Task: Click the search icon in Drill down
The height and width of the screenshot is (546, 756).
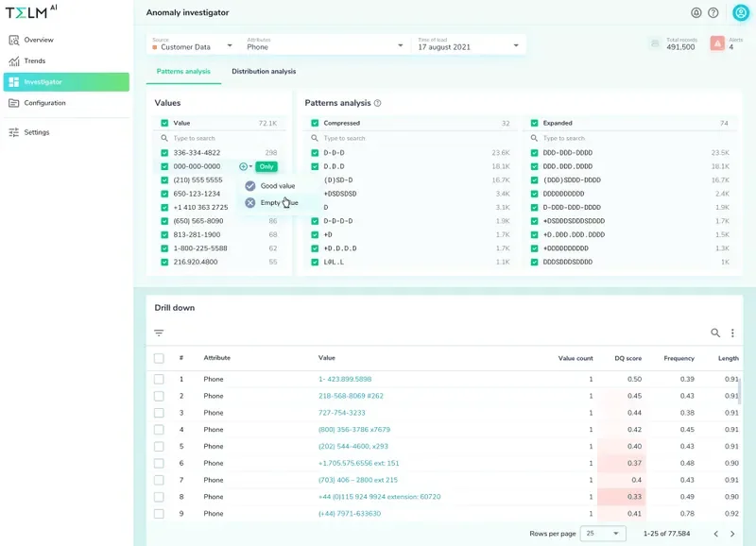Action: point(715,333)
